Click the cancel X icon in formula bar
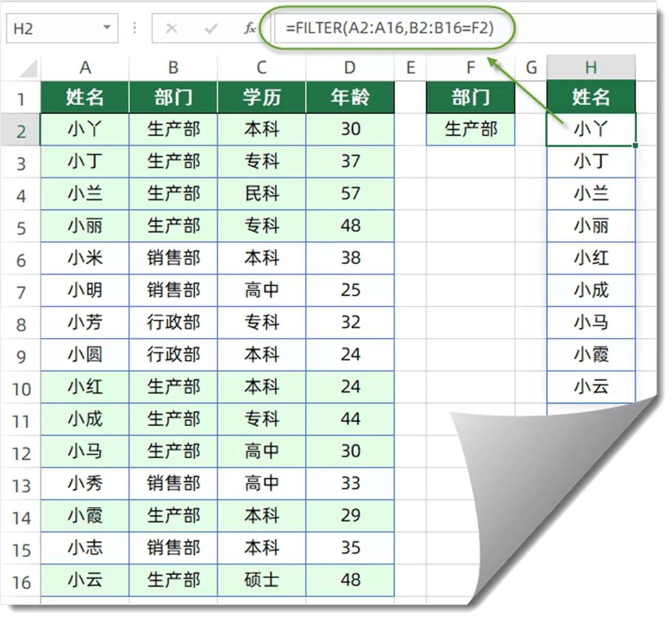This screenshot has width=672, height=620. [172, 29]
